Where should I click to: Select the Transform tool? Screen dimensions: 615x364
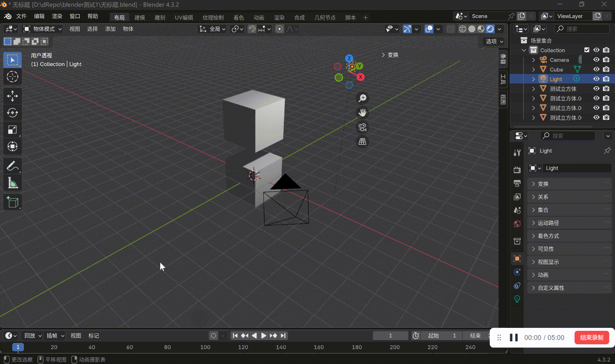[x=12, y=147]
